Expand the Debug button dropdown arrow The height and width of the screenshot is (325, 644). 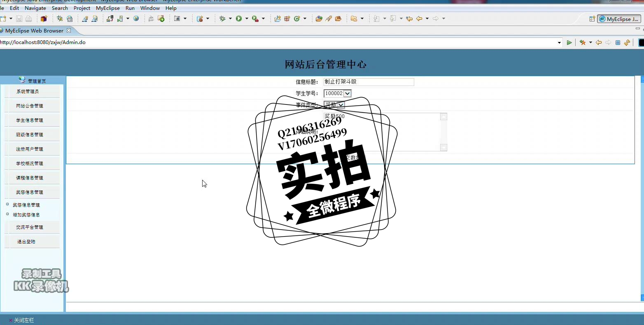pyautogui.click(x=230, y=19)
